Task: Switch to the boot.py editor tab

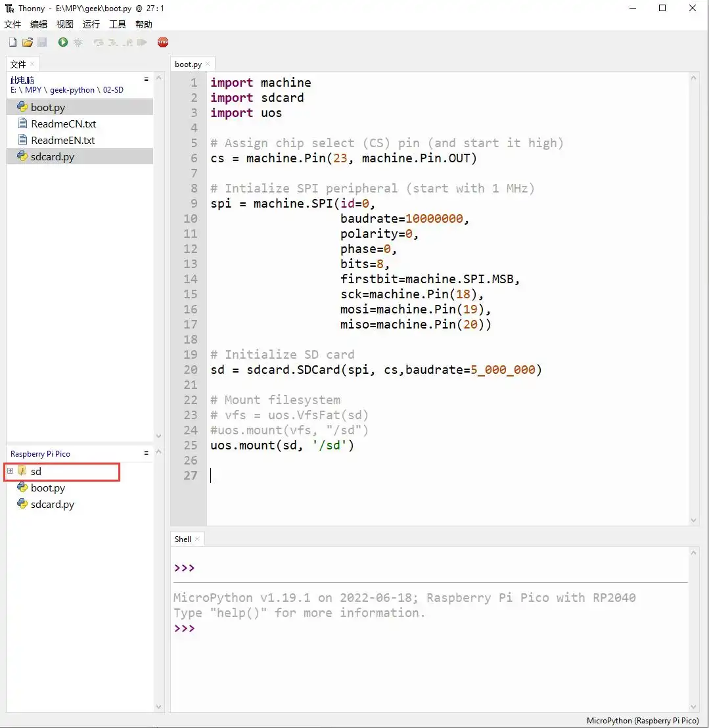Action: 189,64
